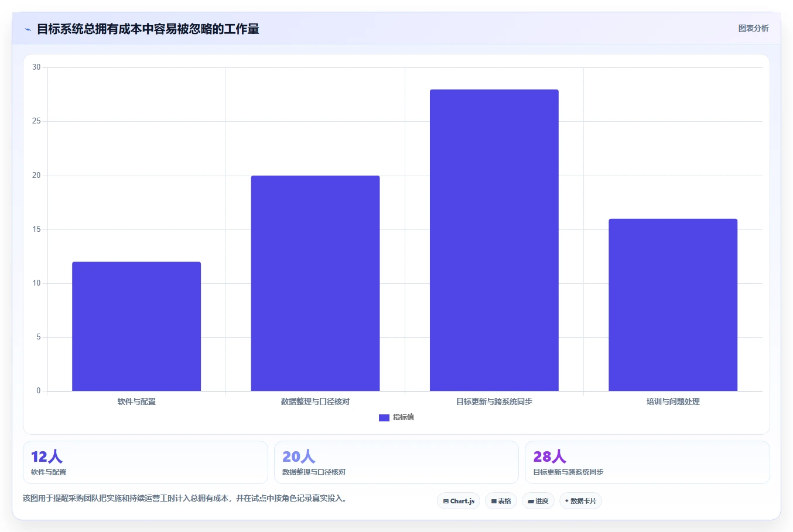Image resolution: width=793 pixels, height=532 pixels.
Task: Click the y-axis value 25
Action: click(x=36, y=121)
